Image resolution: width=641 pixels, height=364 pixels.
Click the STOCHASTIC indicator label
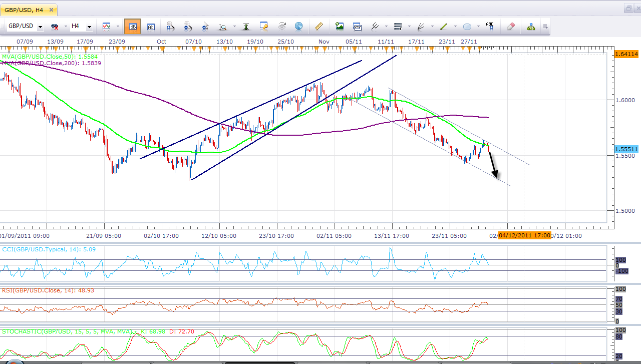pos(98,331)
